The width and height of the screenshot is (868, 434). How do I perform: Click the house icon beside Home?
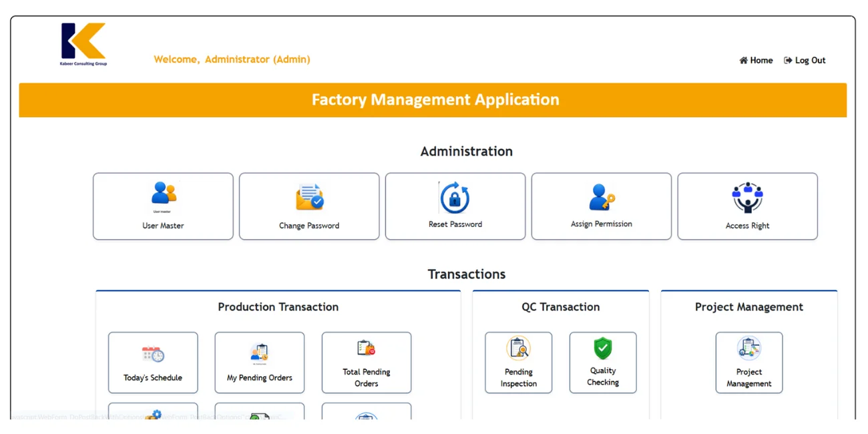[743, 60]
